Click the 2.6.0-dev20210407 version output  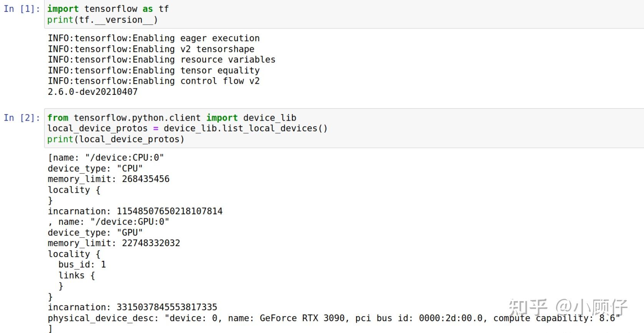[x=93, y=92]
